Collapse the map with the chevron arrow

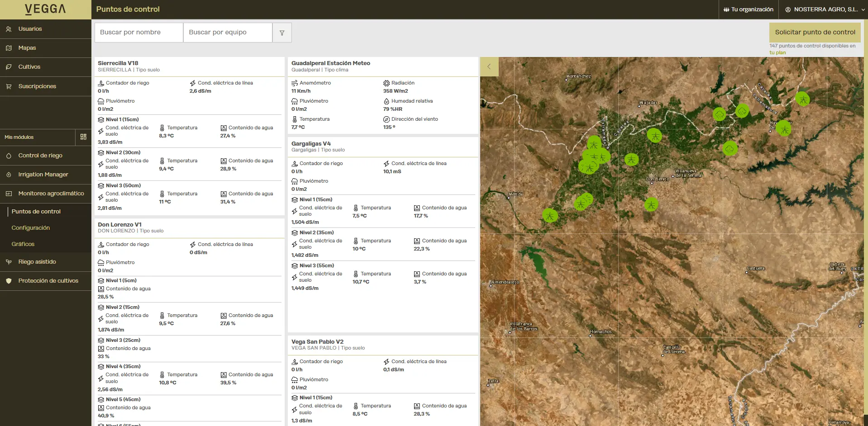[489, 66]
